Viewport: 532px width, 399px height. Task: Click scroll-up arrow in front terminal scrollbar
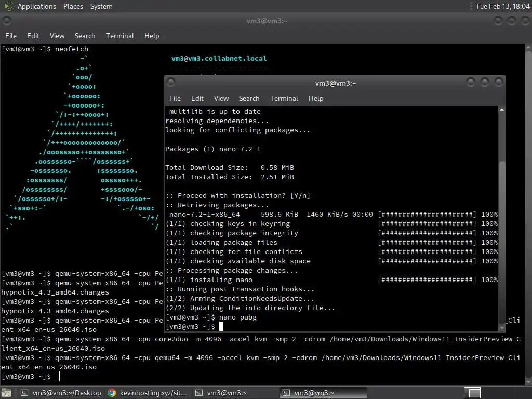[502, 110]
